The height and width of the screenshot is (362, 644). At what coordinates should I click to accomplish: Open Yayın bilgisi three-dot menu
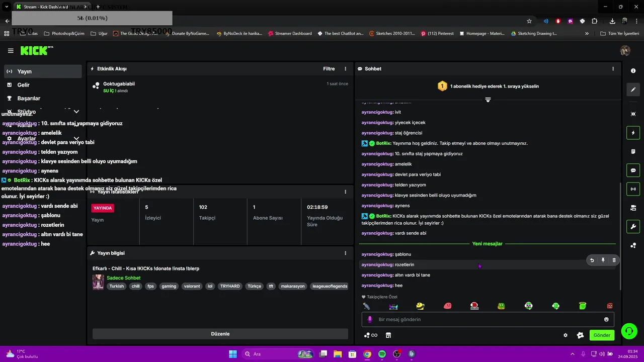click(345, 253)
